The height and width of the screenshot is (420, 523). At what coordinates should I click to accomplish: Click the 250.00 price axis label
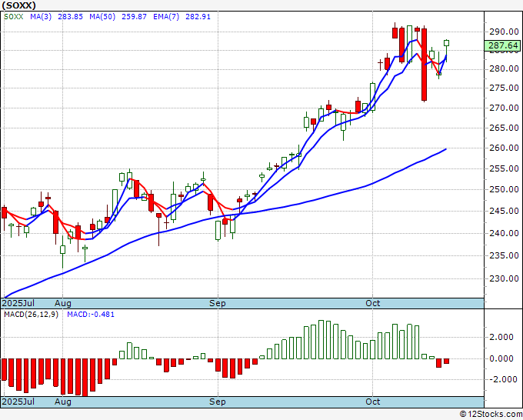coord(504,189)
